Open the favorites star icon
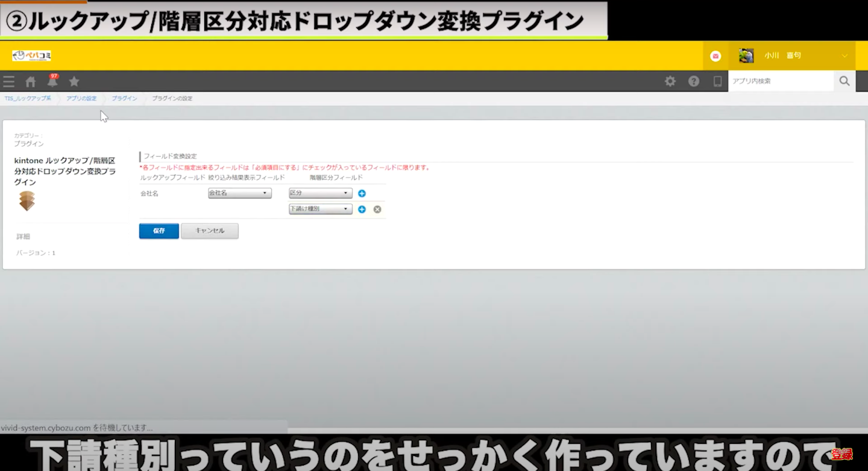 coord(74,81)
